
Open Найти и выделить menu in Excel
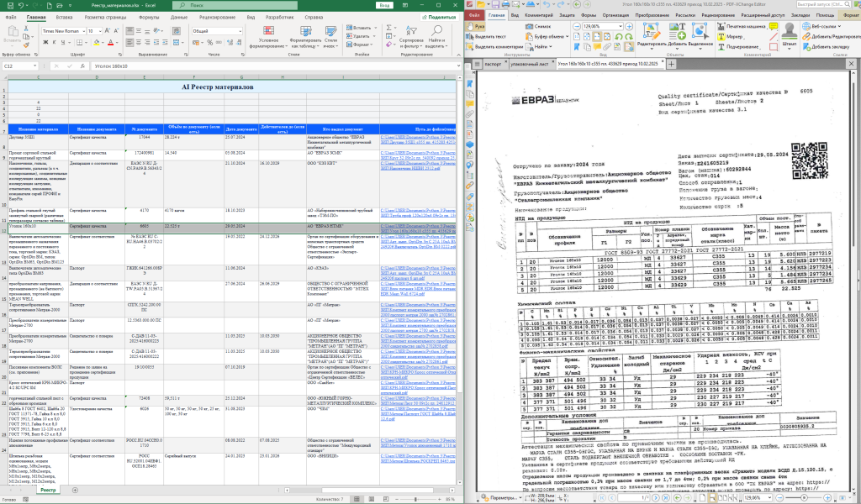pos(437,37)
